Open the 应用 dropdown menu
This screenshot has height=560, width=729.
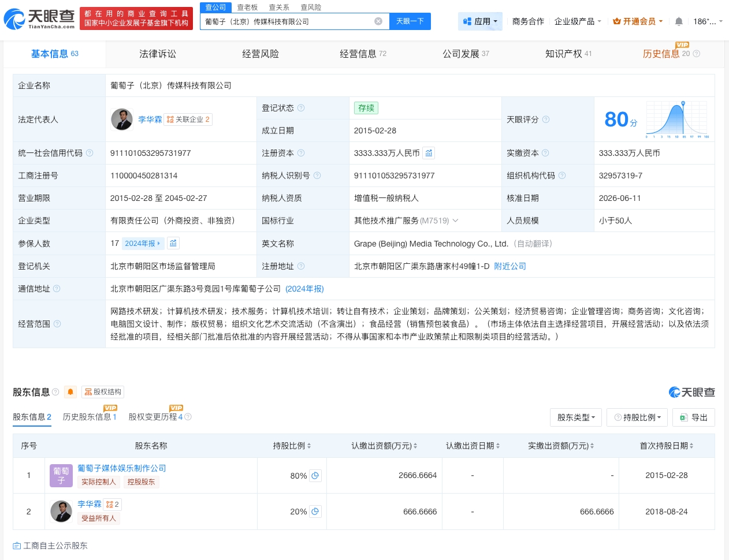pyautogui.click(x=480, y=21)
